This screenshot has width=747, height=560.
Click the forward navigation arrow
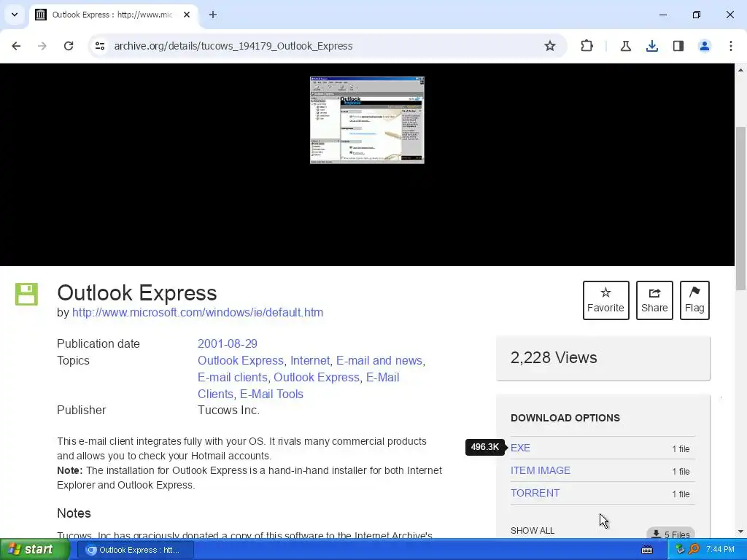(x=42, y=46)
